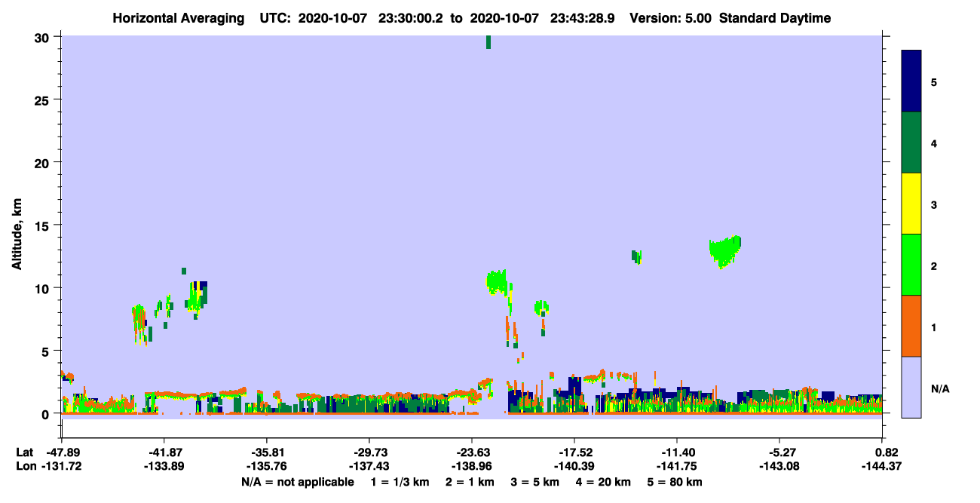
Task: Click latitude value '-29.73'
Action: click(369, 452)
